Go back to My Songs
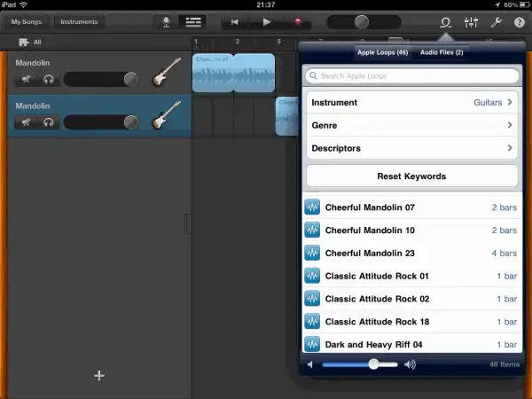The image size is (532, 399). [27, 22]
